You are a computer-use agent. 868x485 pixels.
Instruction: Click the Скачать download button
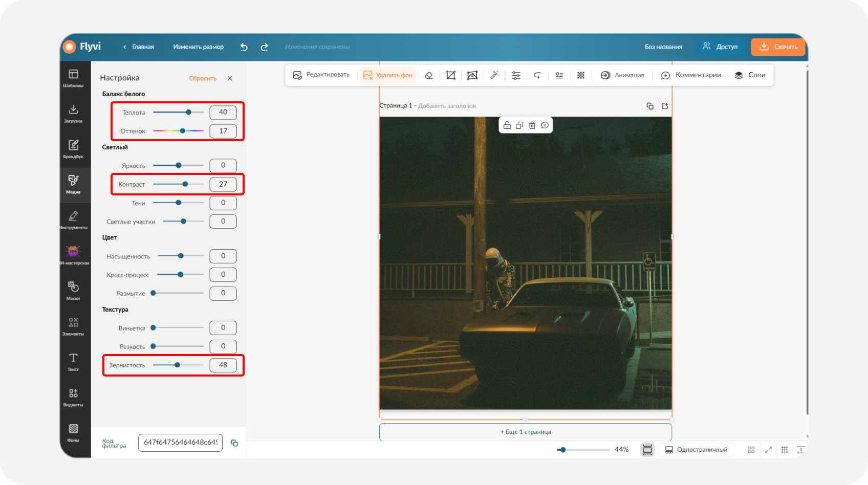(x=778, y=47)
